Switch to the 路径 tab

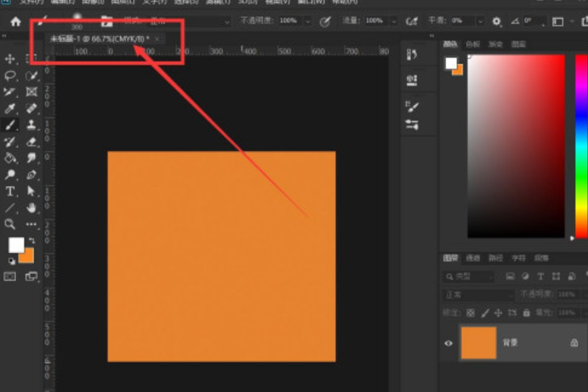(x=496, y=258)
